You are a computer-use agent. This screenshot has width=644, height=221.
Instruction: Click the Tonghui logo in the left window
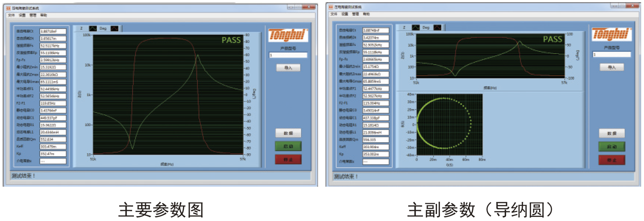pos(288,35)
